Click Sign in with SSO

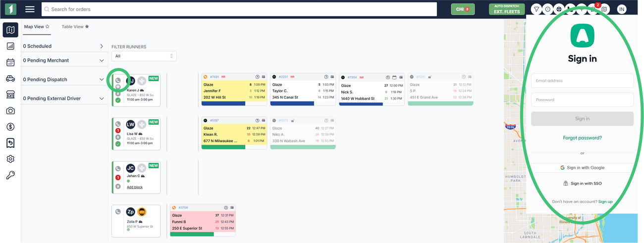click(582, 184)
